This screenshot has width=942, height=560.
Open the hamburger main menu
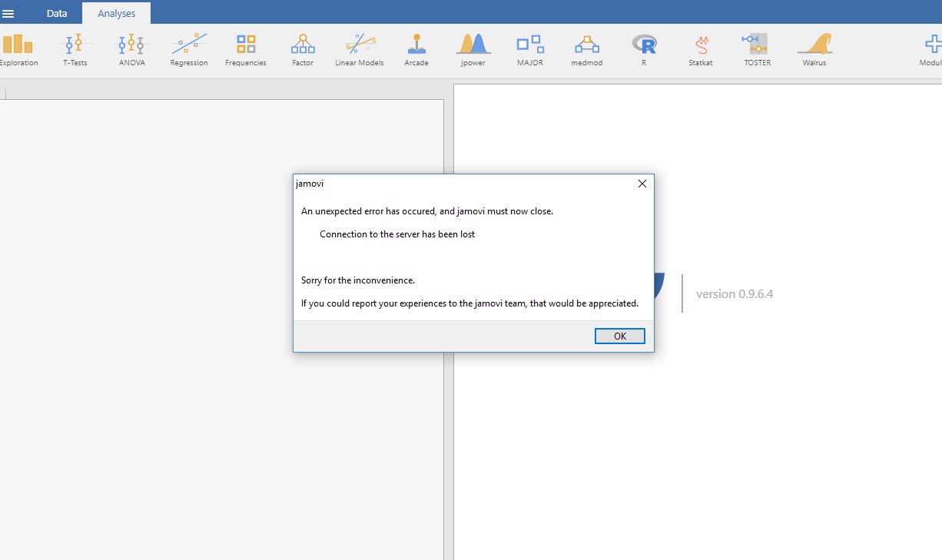(8, 13)
